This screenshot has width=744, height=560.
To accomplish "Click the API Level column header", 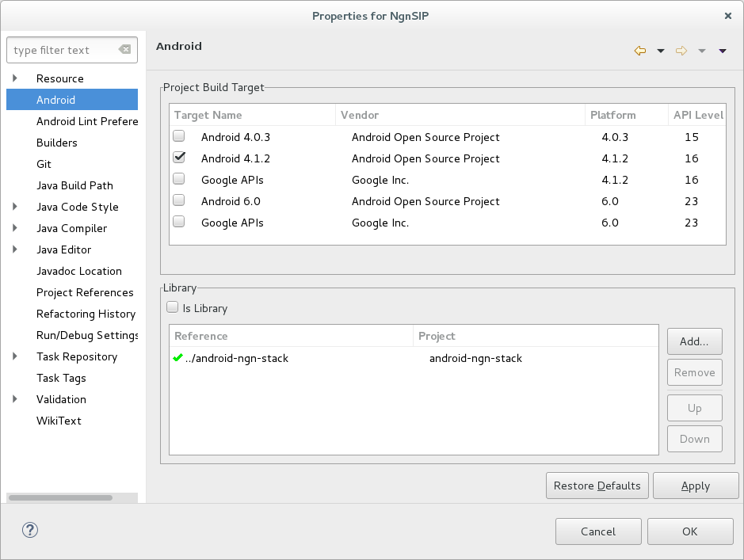I will pyautogui.click(x=697, y=115).
